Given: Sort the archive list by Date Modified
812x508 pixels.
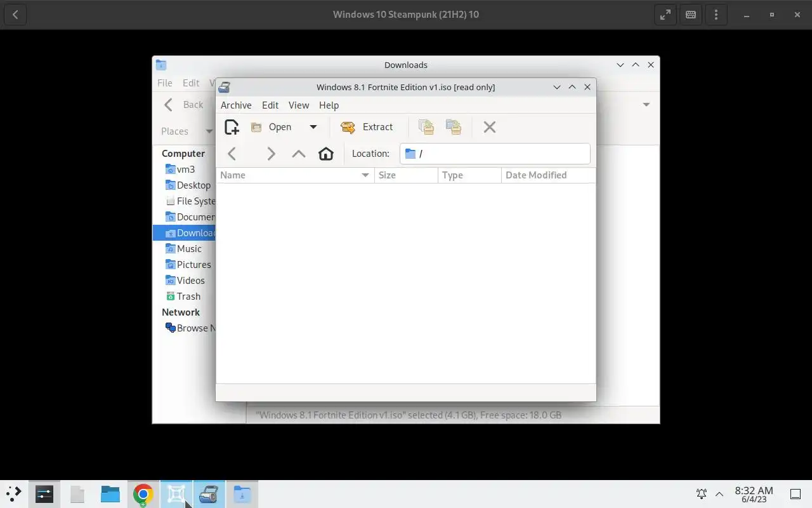Looking at the screenshot, I should click(x=548, y=175).
